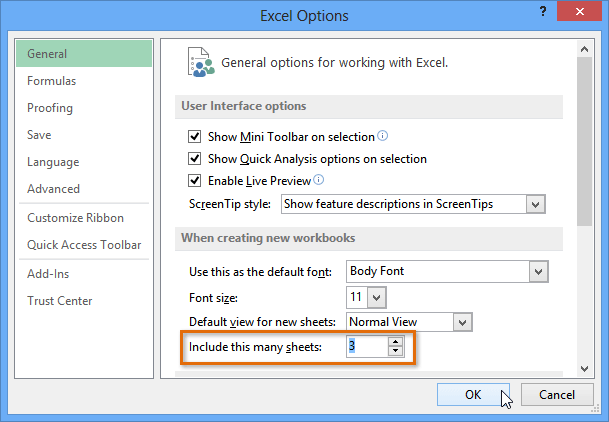This screenshot has width=609, height=422.
Task: Go to the Save category
Action: pos(84,135)
